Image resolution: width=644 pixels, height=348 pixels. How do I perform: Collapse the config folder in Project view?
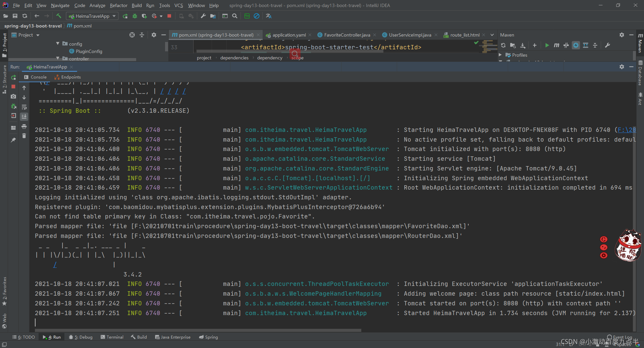click(x=57, y=44)
